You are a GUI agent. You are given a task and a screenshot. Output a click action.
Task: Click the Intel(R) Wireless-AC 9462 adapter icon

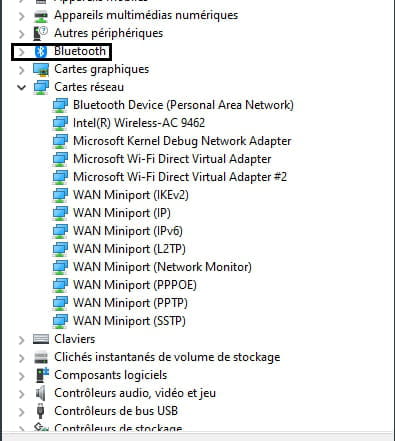click(60, 123)
